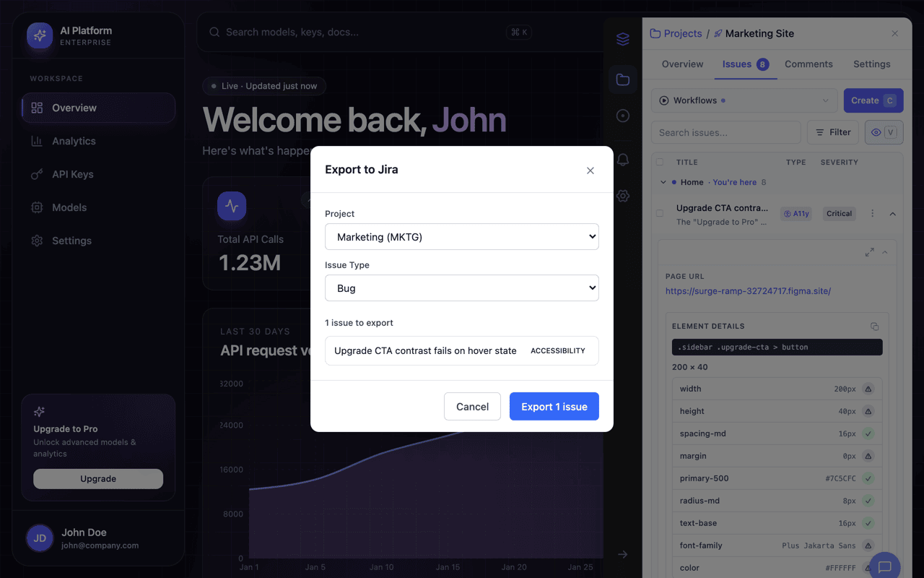Check the Upgrade CTA issue row checkbox
The width and height of the screenshot is (924, 578).
tap(660, 214)
